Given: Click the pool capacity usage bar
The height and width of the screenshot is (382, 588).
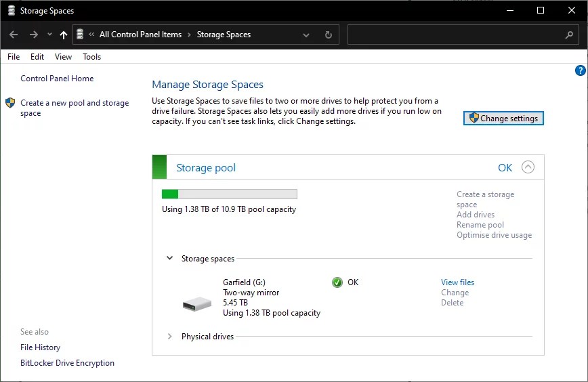Looking at the screenshot, I should 229,194.
